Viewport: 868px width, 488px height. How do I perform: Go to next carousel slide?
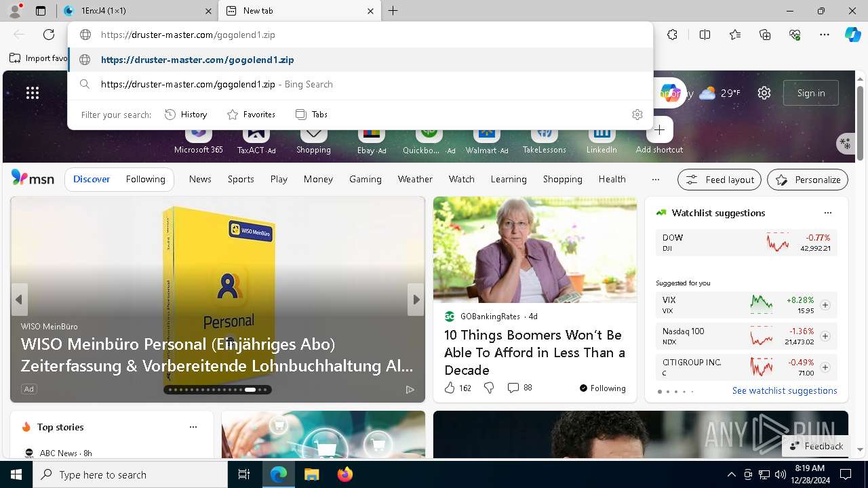[x=416, y=300]
